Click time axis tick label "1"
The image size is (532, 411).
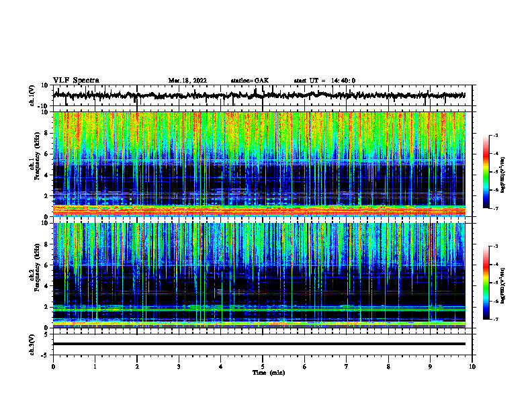point(95,367)
